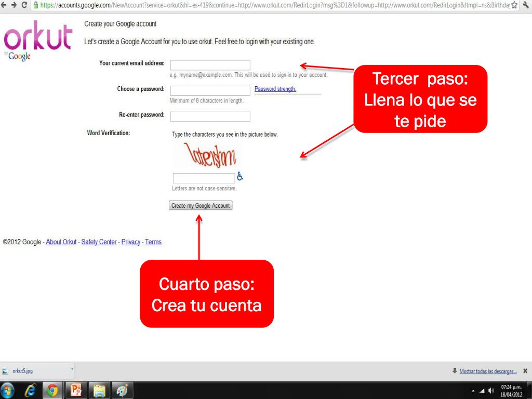Viewport: 532px width, 399px height.
Task: Open Chrome wrench settings menu
Action: coord(526,5)
